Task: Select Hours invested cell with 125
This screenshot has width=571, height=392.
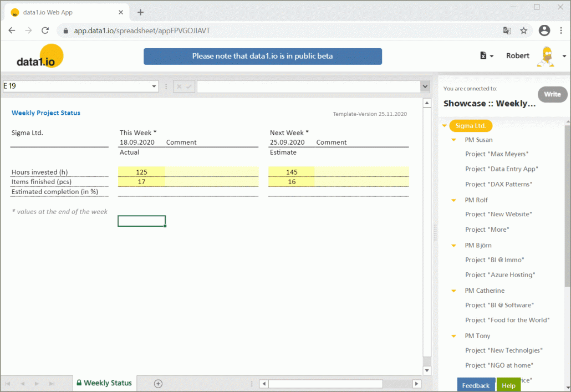Action: click(x=141, y=172)
